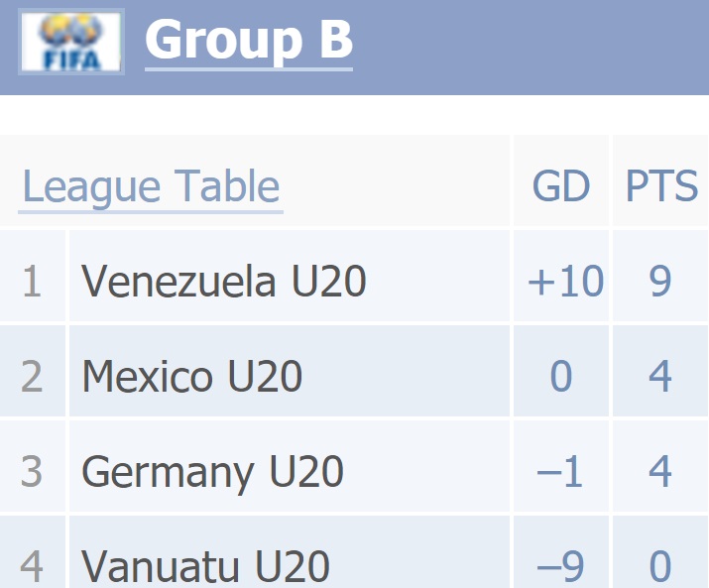Viewport: 709px width, 588px height.
Task: Click Vanuatu's –9 goal difference value
Action: click(560, 566)
